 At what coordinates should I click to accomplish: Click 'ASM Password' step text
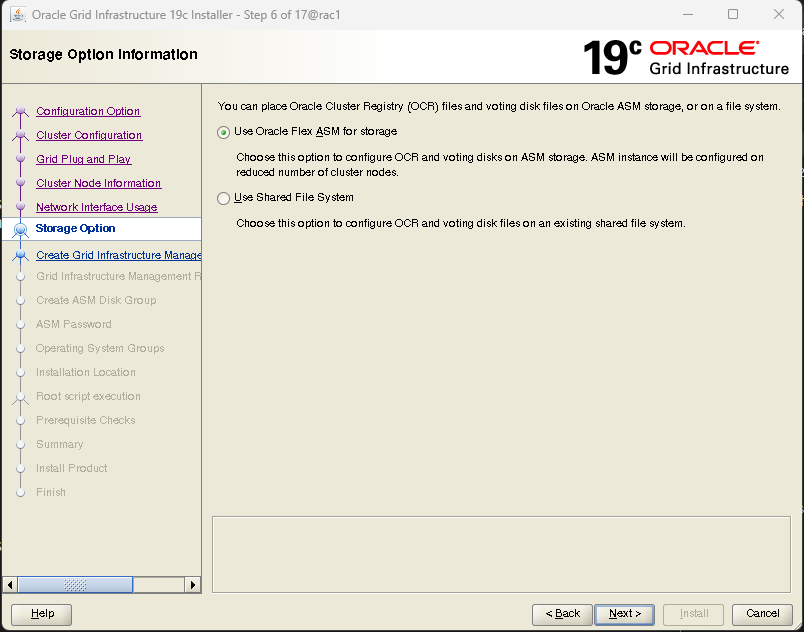73,324
